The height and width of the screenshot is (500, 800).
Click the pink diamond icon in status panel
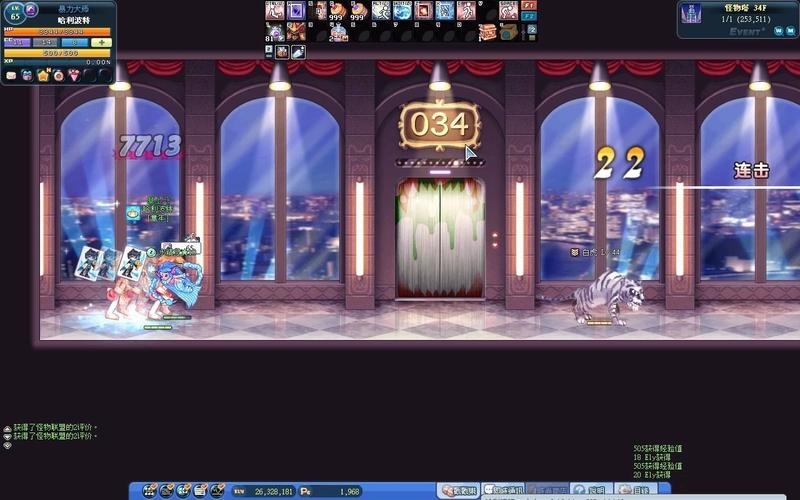[74, 75]
